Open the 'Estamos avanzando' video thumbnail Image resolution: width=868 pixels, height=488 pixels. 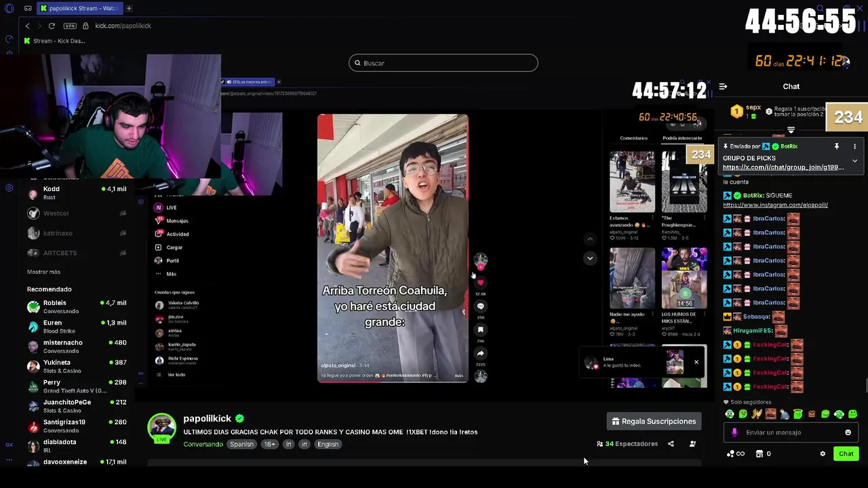[632, 182]
